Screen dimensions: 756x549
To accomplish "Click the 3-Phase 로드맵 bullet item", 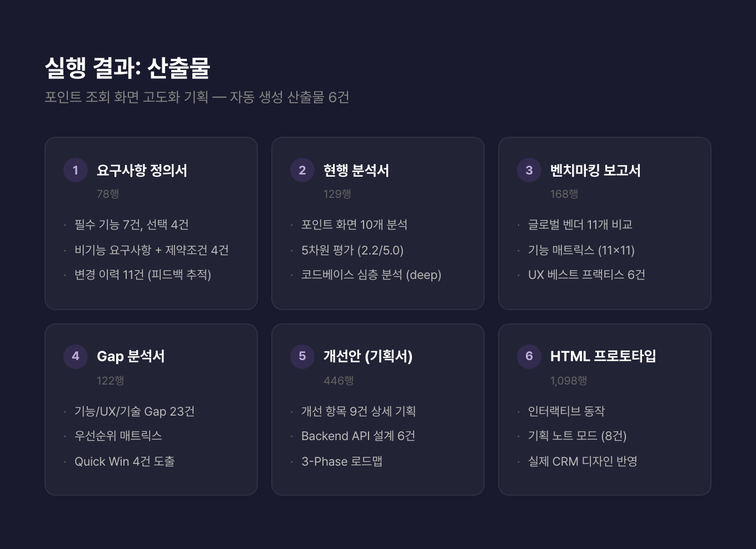I will tap(341, 461).
